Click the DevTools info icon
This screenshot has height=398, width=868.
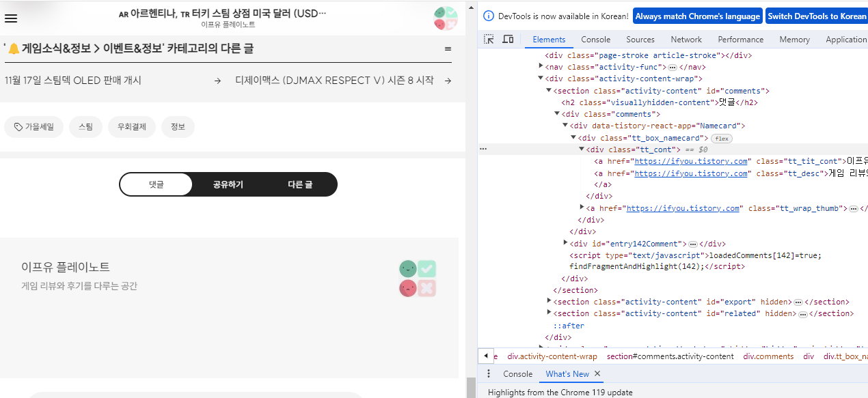(489, 16)
